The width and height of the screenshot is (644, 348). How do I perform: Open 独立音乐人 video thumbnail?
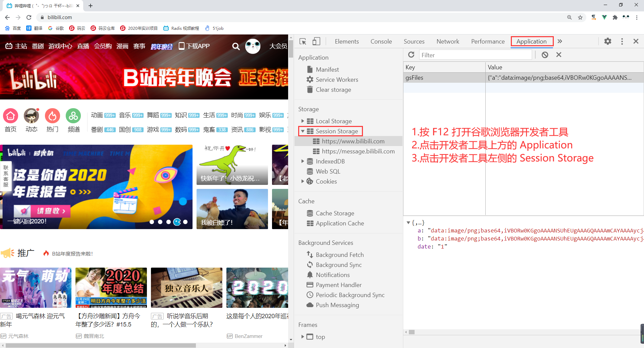click(186, 288)
